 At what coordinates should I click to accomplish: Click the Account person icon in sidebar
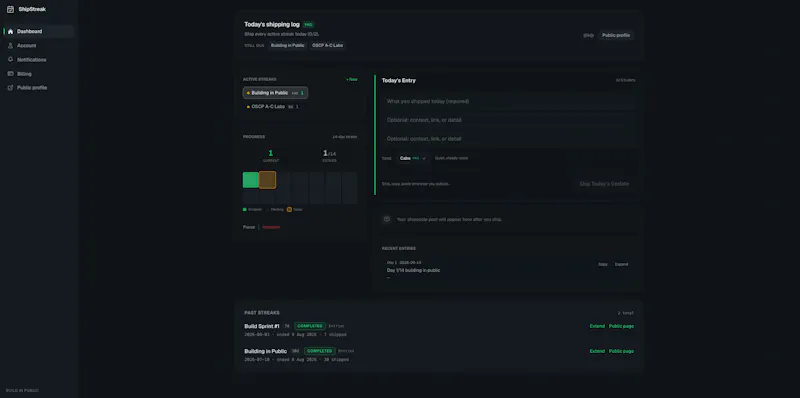pyautogui.click(x=10, y=45)
